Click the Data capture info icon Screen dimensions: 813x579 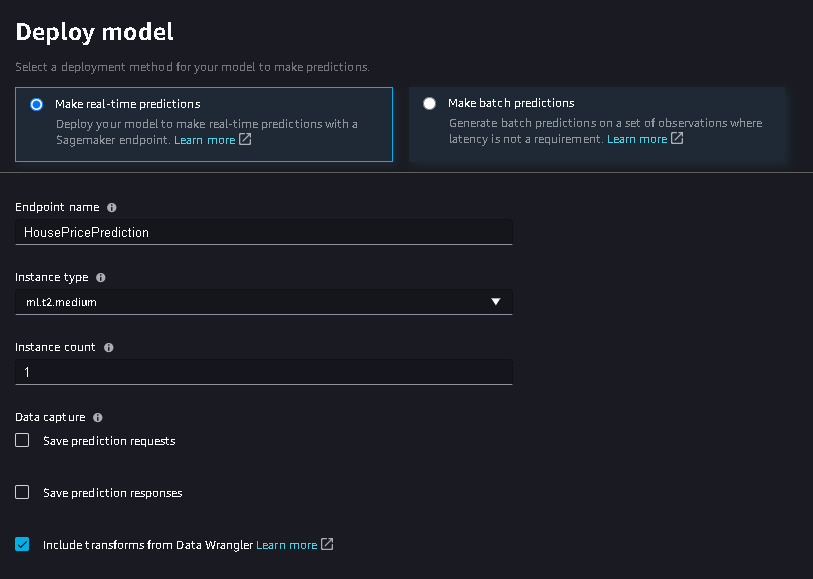pyautogui.click(x=97, y=417)
